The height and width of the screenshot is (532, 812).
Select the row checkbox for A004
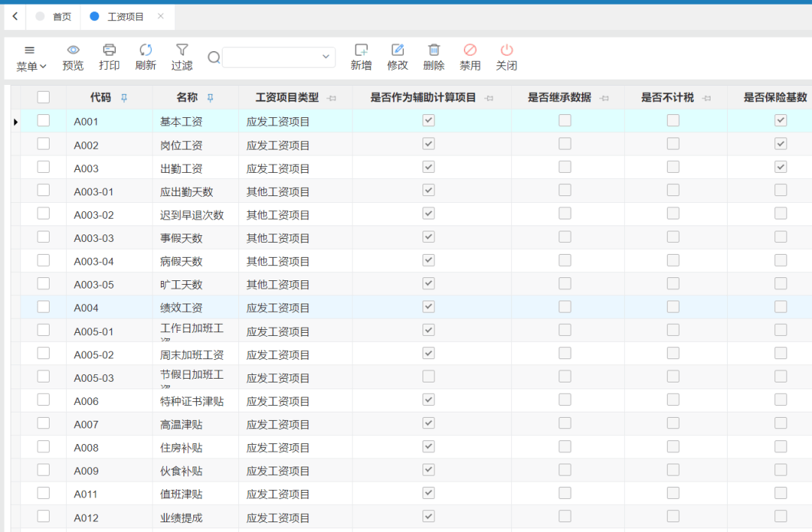[44, 307]
